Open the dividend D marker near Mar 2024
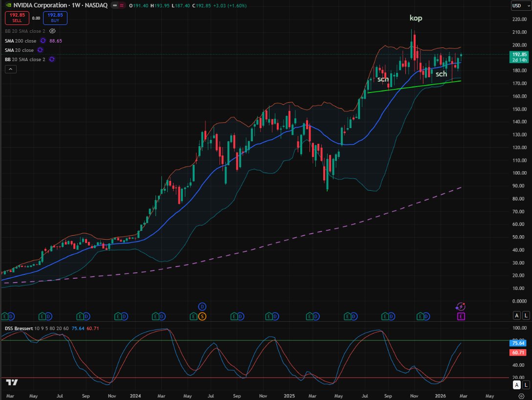The image size is (532, 400). point(162,316)
